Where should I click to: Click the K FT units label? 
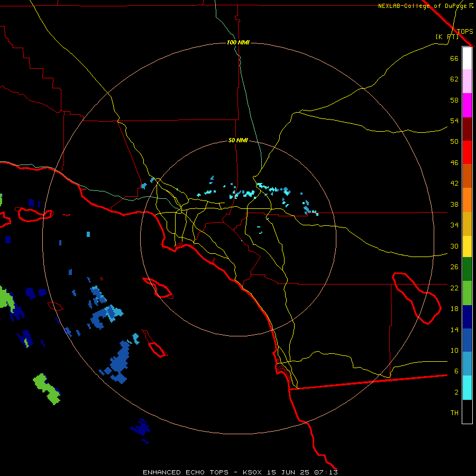[447, 36]
